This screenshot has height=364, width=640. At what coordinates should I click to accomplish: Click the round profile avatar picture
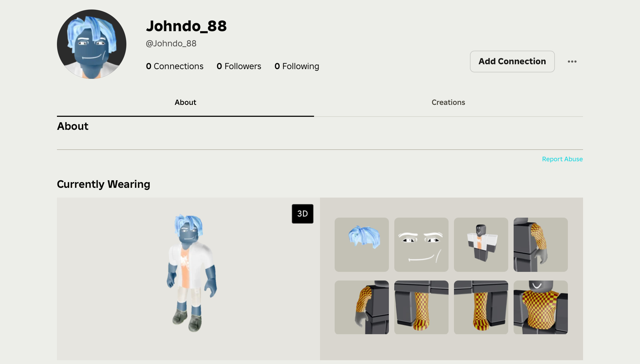click(x=92, y=44)
